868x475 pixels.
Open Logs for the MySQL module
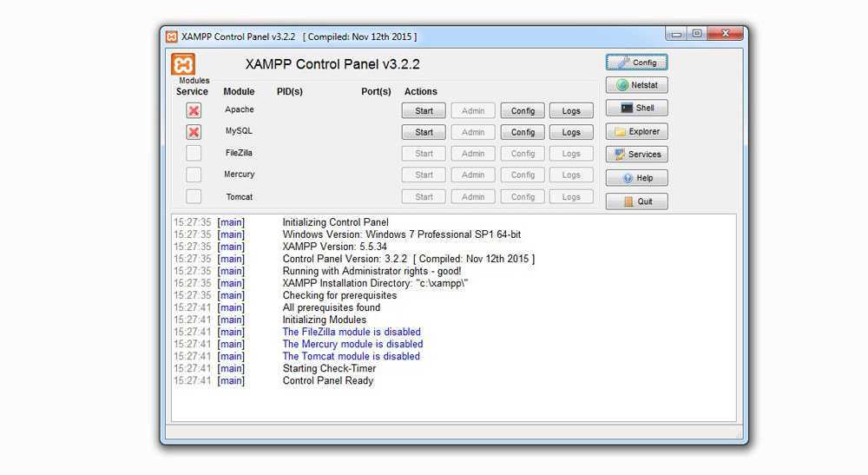coord(571,132)
